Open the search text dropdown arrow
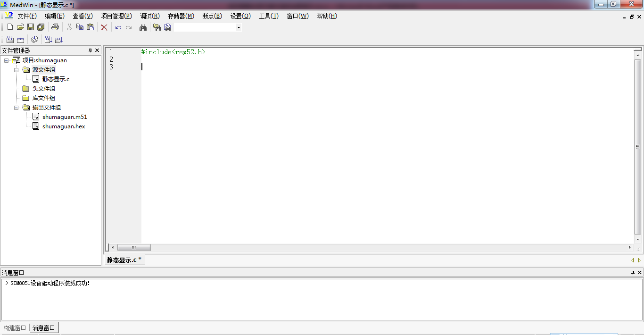 (x=239, y=27)
